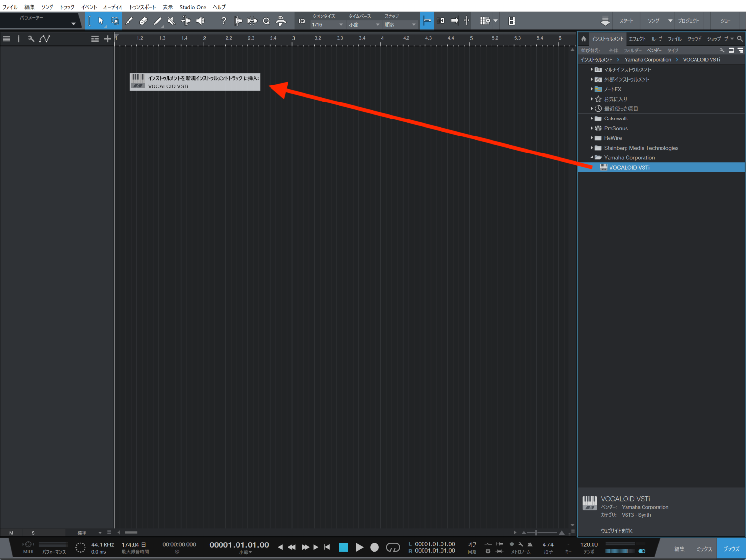Image resolution: width=746 pixels, height=560 pixels.
Task: Select the Arrow selection tool
Action: coord(101,21)
